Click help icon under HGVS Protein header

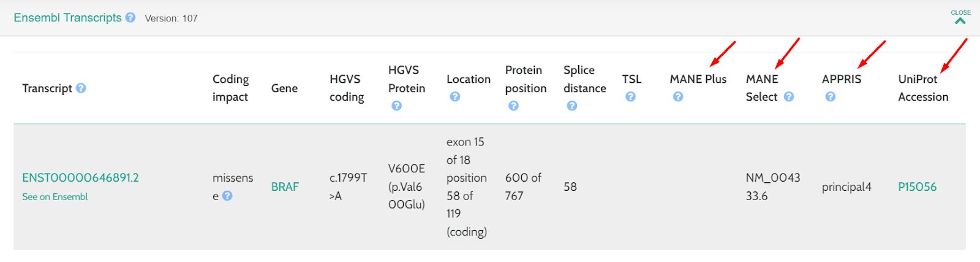coord(396,106)
